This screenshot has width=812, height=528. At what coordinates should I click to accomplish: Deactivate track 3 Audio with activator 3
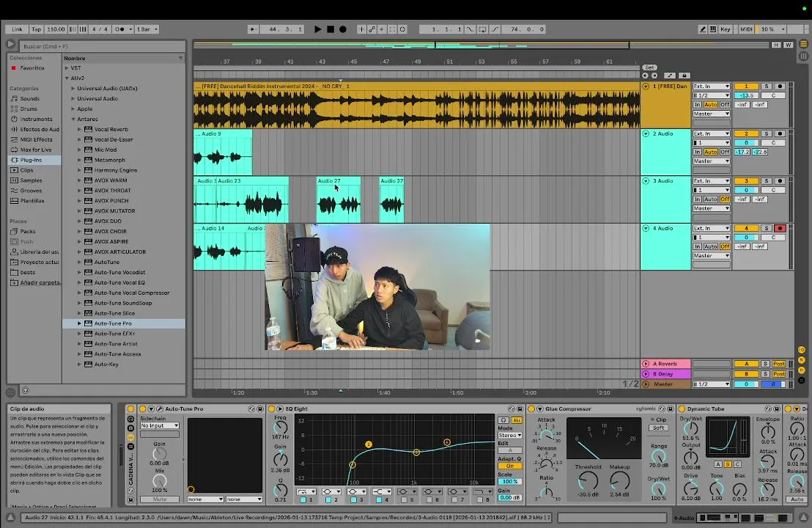pyautogui.click(x=746, y=181)
